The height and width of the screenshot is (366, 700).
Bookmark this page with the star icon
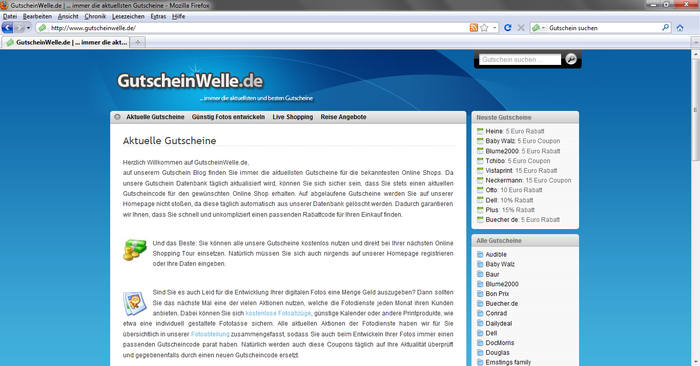tap(484, 28)
